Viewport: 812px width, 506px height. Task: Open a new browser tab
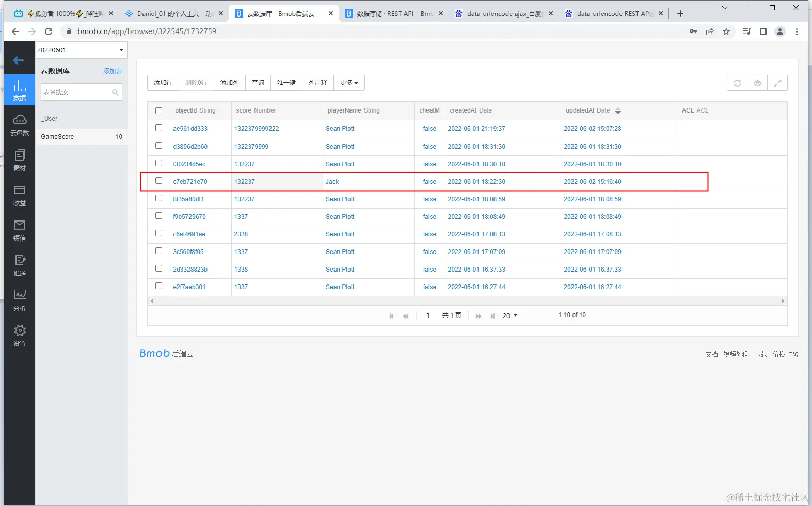pyautogui.click(x=680, y=13)
